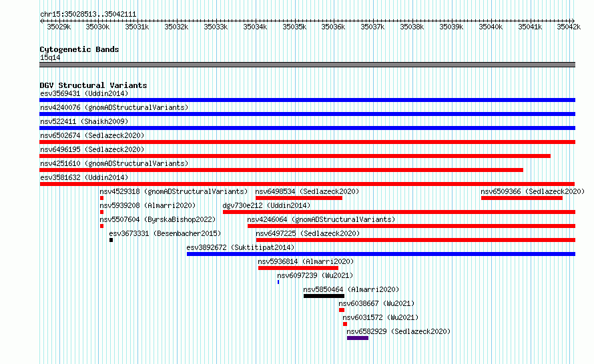This screenshot has width=594, height=364.
Task: Open the nsv6031572 (Wu2021) label
Action: point(380,317)
